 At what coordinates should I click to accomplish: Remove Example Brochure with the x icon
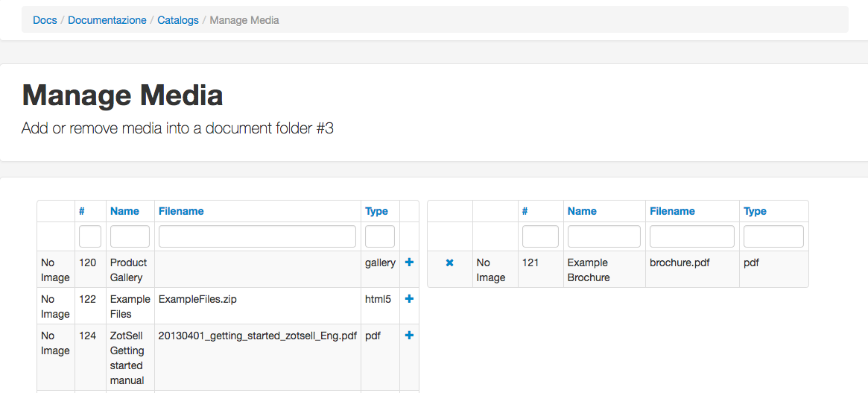[x=449, y=262]
